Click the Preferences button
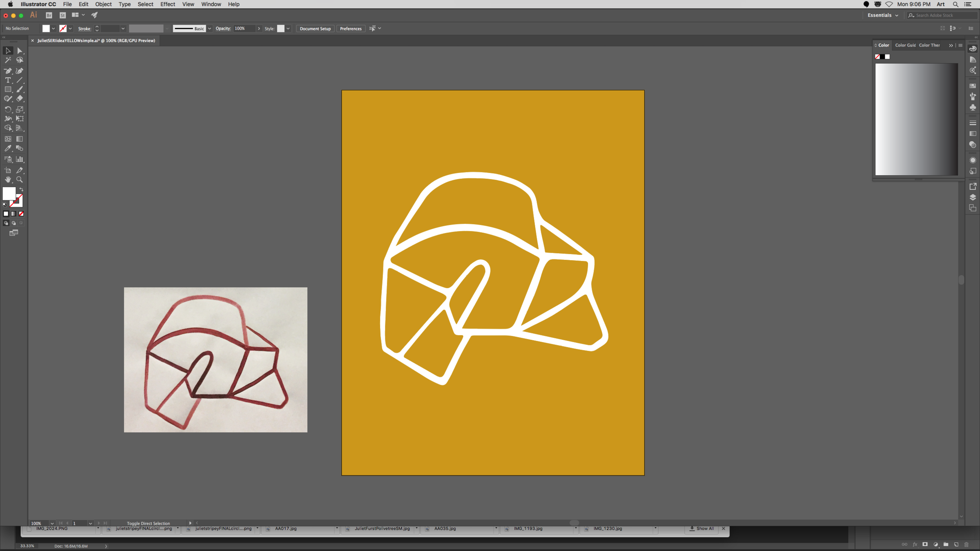980x551 pixels. 350,29
